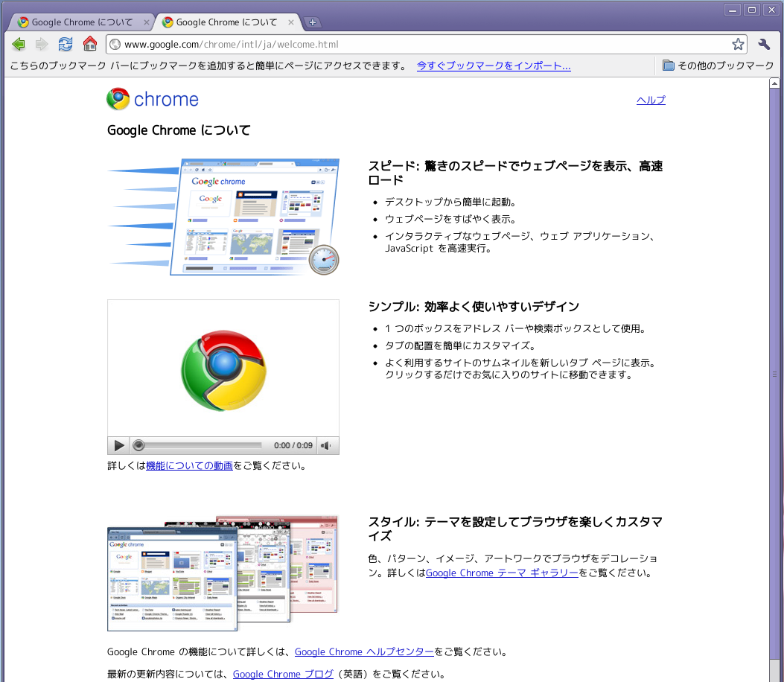784x682 pixels.
Task: Go to the home page icon
Action: click(x=90, y=44)
